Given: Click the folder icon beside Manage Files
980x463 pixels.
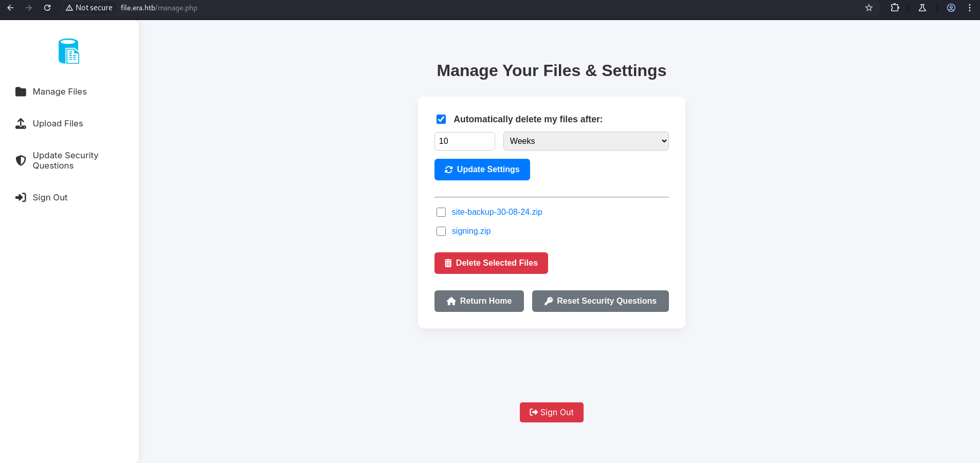Looking at the screenshot, I should pos(21,91).
